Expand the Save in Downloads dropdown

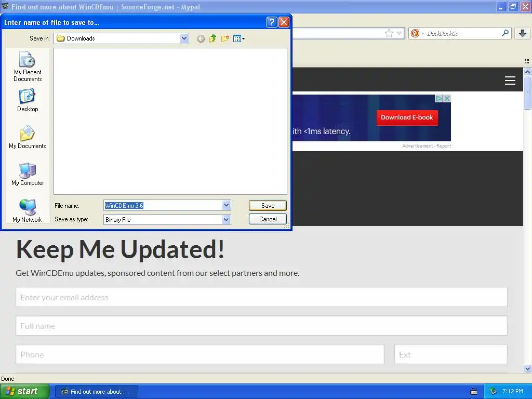pyautogui.click(x=184, y=38)
